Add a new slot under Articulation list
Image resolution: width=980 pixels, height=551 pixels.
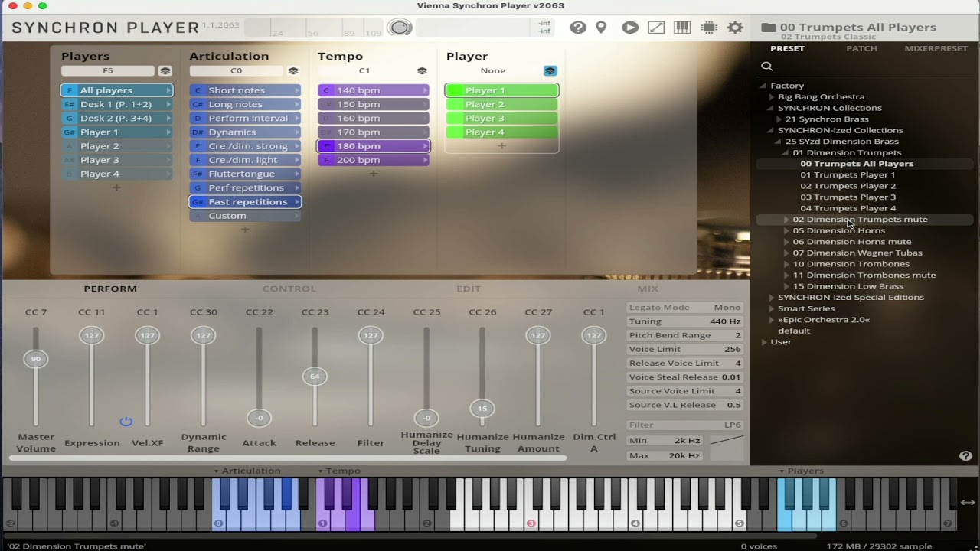[245, 230]
